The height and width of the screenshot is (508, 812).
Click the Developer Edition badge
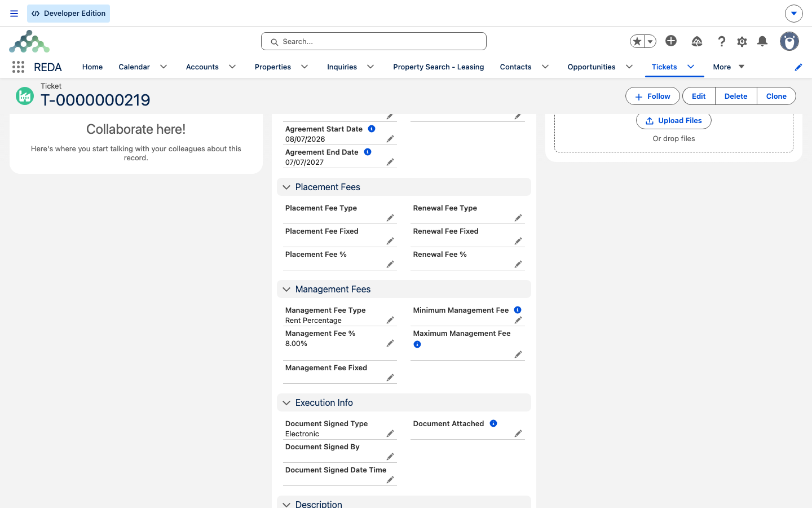(x=68, y=14)
